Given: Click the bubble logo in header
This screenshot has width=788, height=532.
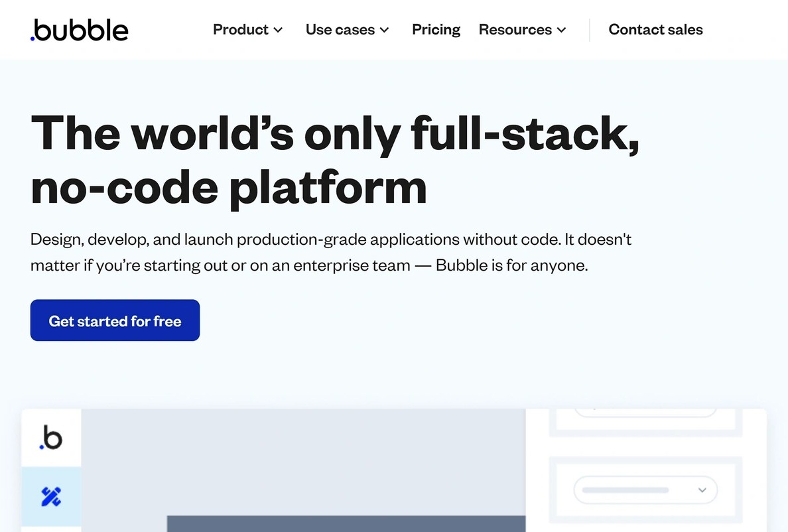Looking at the screenshot, I should click(x=80, y=30).
